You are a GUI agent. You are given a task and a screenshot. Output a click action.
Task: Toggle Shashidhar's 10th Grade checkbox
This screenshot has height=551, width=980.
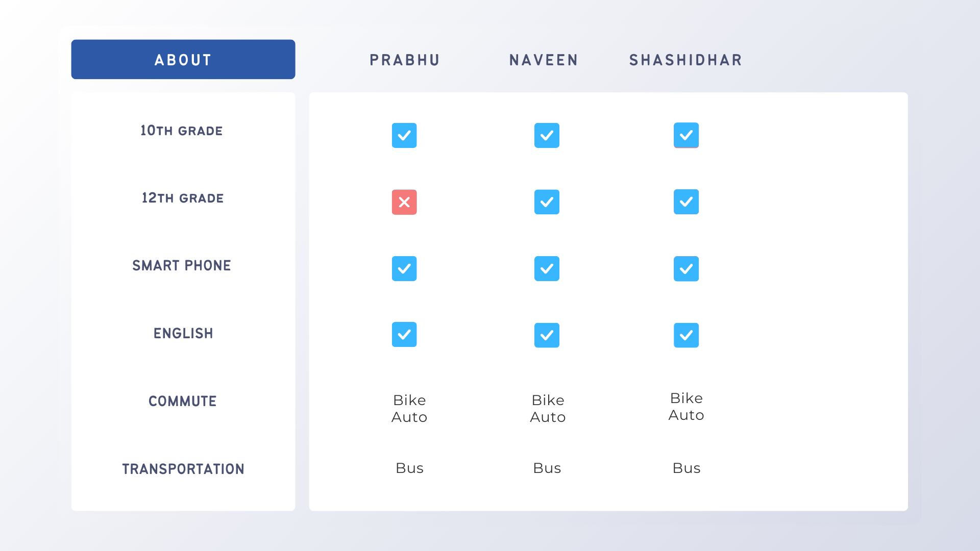coord(686,135)
